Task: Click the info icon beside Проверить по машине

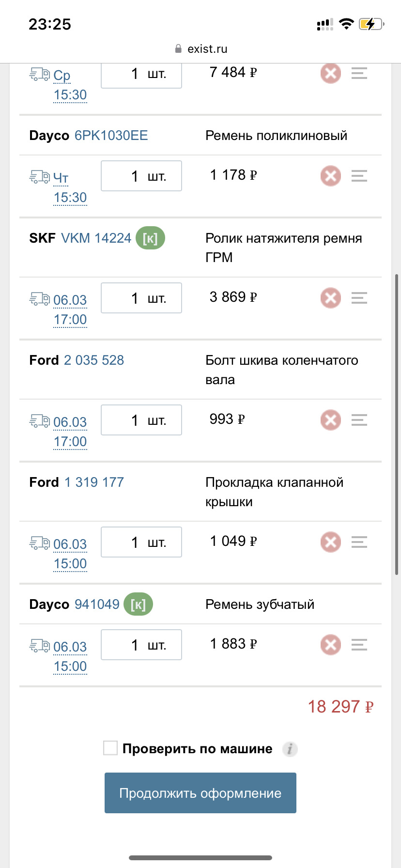Action: [x=290, y=749]
